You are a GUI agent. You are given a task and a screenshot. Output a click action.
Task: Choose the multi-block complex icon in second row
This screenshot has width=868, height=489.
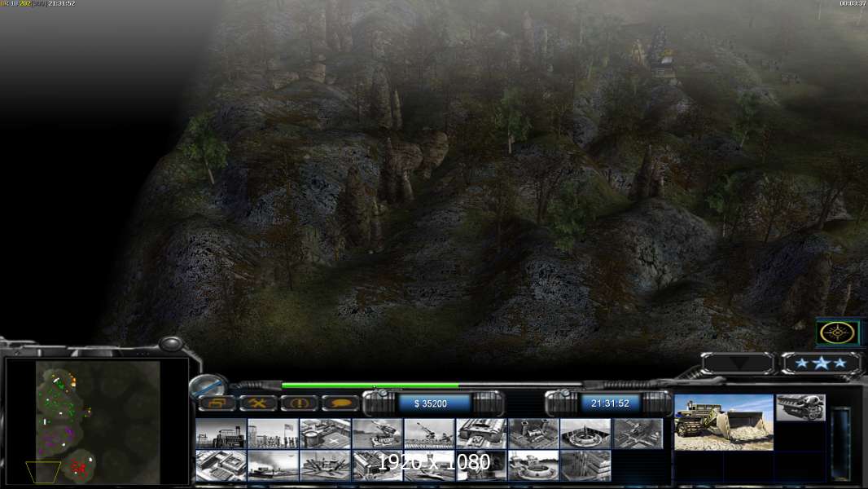[x=221, y=465]
